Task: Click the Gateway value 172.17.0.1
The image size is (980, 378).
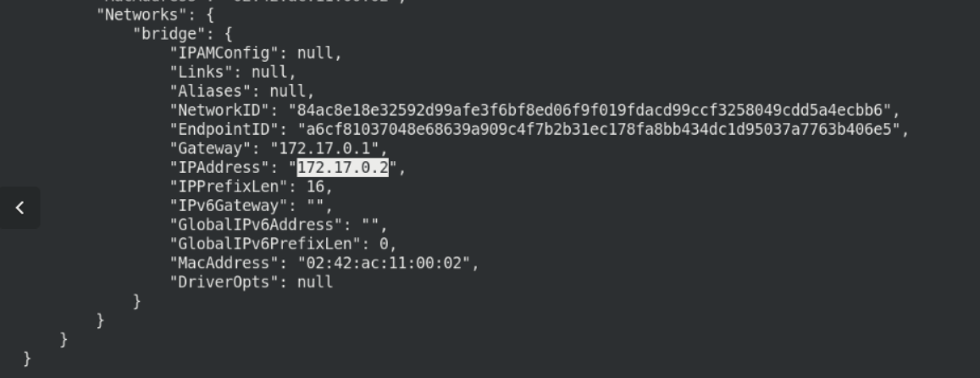Action: [x=324, y=149]
